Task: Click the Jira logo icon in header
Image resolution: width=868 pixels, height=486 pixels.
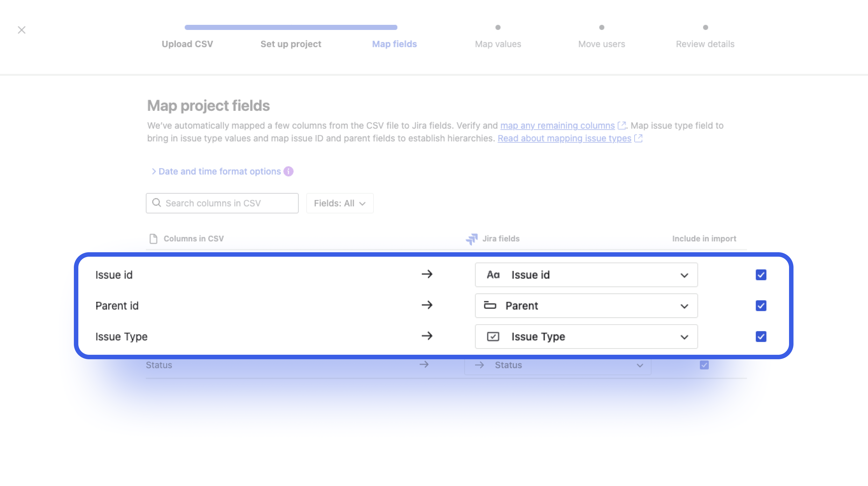Action: click(472, 239)
